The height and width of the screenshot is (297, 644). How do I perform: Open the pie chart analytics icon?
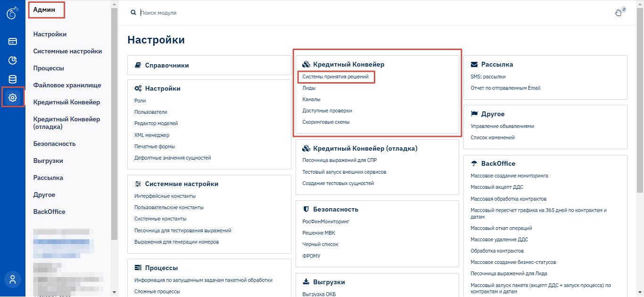(x=13, y=60)
